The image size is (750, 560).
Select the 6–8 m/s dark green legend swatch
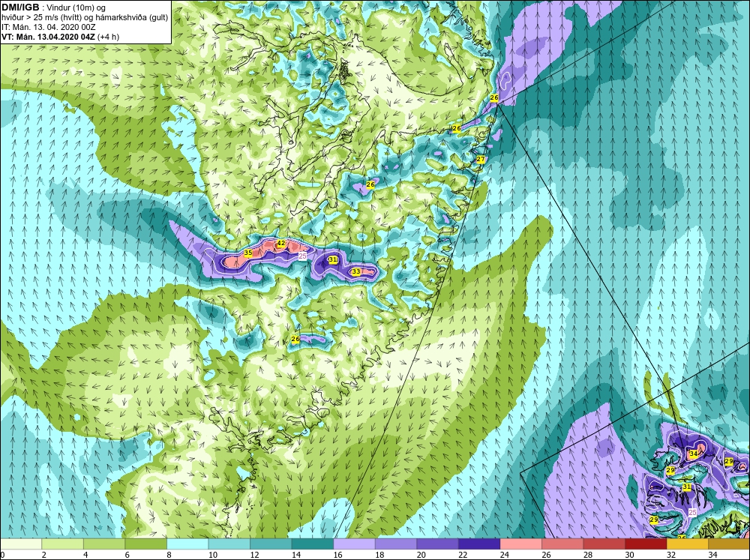(146, 544)
